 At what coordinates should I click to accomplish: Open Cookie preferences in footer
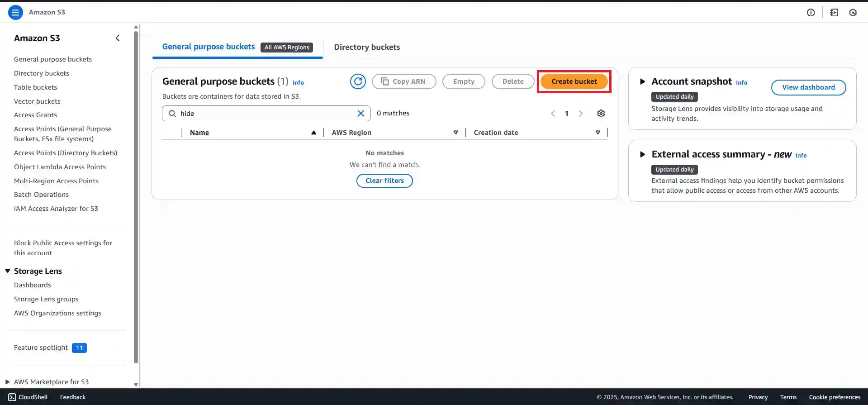click(835, 397)
